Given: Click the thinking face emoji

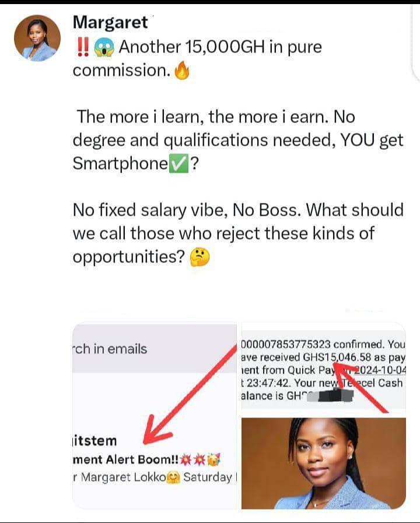Looking at the screenshot, I should click(199, 258).
